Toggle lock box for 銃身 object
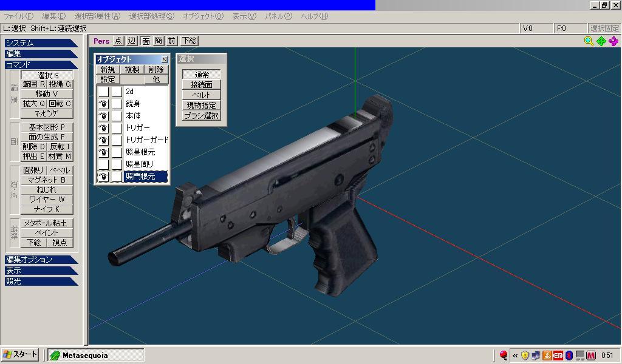622x364 pixels. tap(117, 104)
